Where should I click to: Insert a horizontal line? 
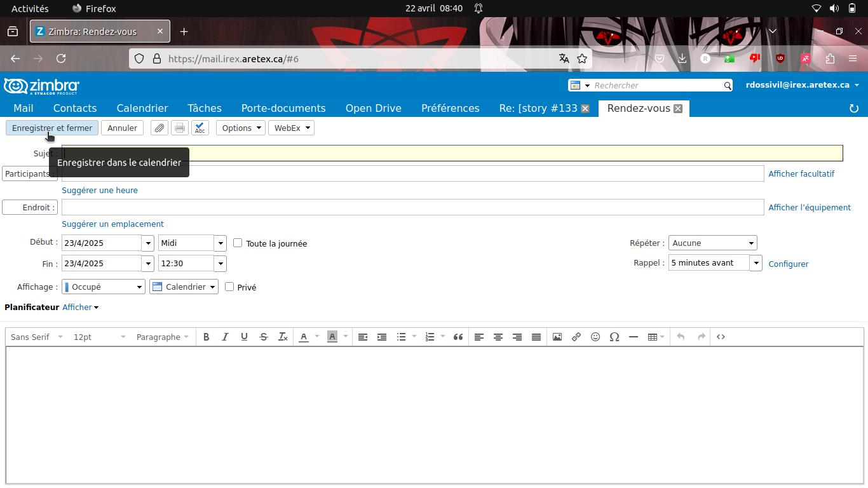pyautogui.click(x=634, y=337)
